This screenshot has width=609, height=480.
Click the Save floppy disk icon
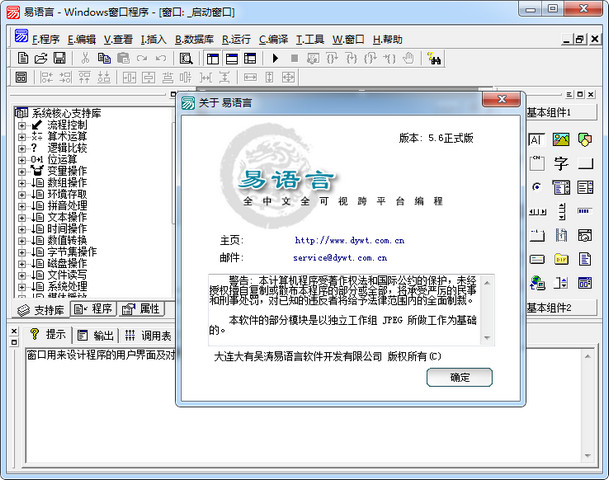pyautogui.click(x=59, y=58)
